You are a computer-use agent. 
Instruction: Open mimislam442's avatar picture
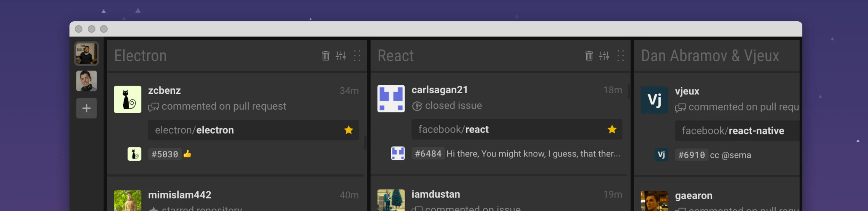tap(127, 200)
